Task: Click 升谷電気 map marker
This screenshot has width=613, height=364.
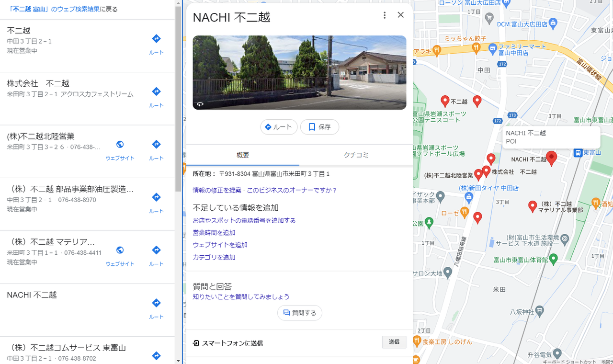Action: 557,354
